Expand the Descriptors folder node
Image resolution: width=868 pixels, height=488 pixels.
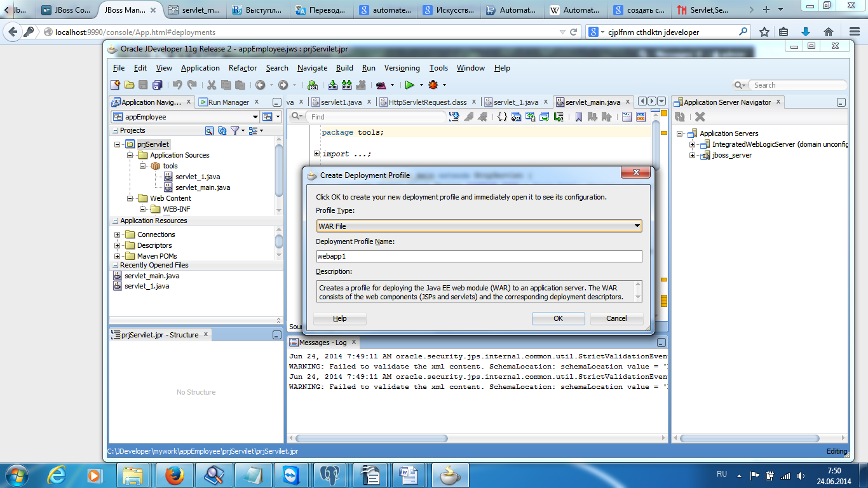[117, 245]
